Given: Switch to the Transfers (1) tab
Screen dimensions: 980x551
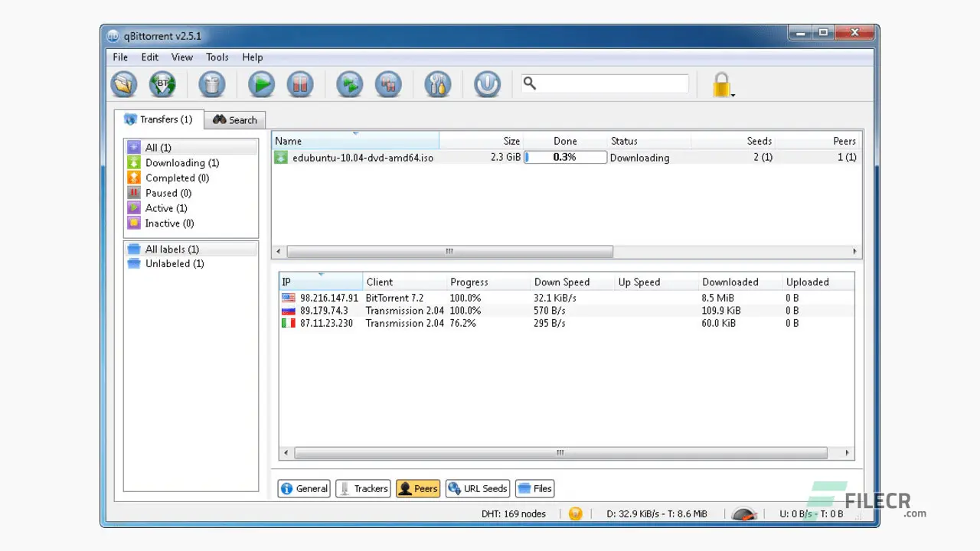Looking at the screenshot, I should coord(158,119).
